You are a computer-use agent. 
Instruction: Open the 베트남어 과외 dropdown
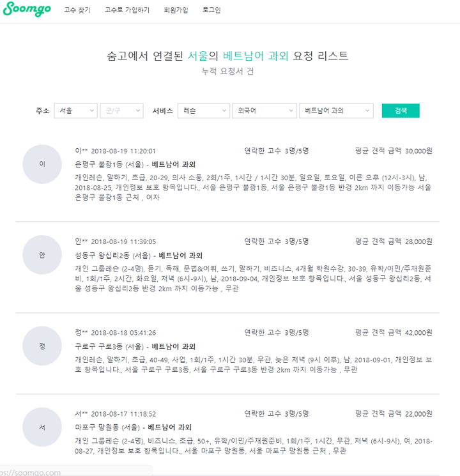336,111
